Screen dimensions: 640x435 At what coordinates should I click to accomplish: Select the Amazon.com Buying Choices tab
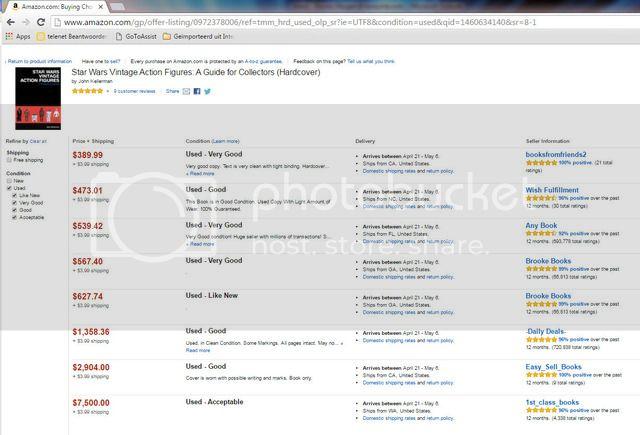(x=55, y=7)
